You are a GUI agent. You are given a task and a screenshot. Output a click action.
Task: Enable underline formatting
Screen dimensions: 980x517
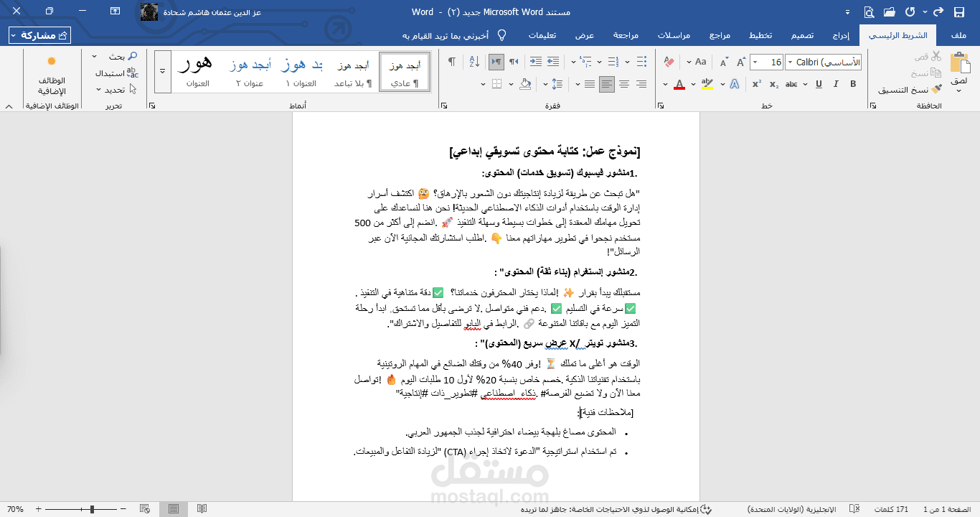819,84
